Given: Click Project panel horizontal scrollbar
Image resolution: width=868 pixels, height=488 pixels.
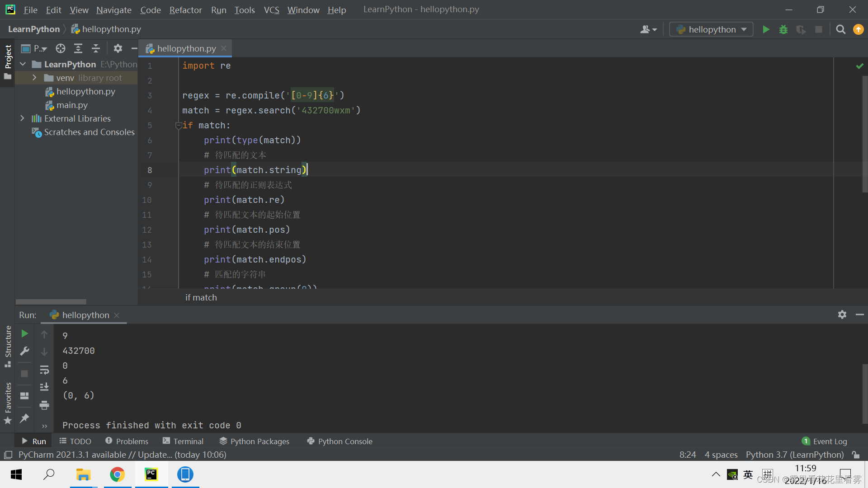Looking at the screenshot, I should [x=51, y=302].
